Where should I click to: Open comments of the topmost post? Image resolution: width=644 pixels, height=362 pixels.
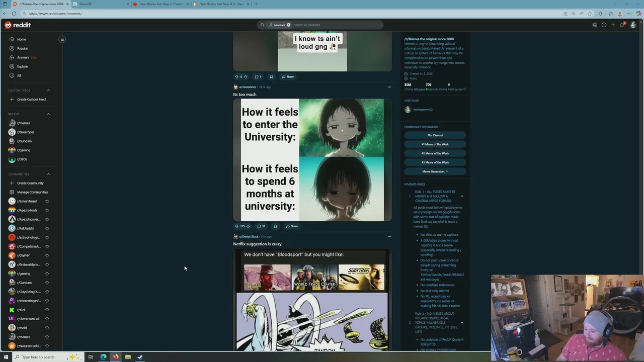tap(258, 76)
